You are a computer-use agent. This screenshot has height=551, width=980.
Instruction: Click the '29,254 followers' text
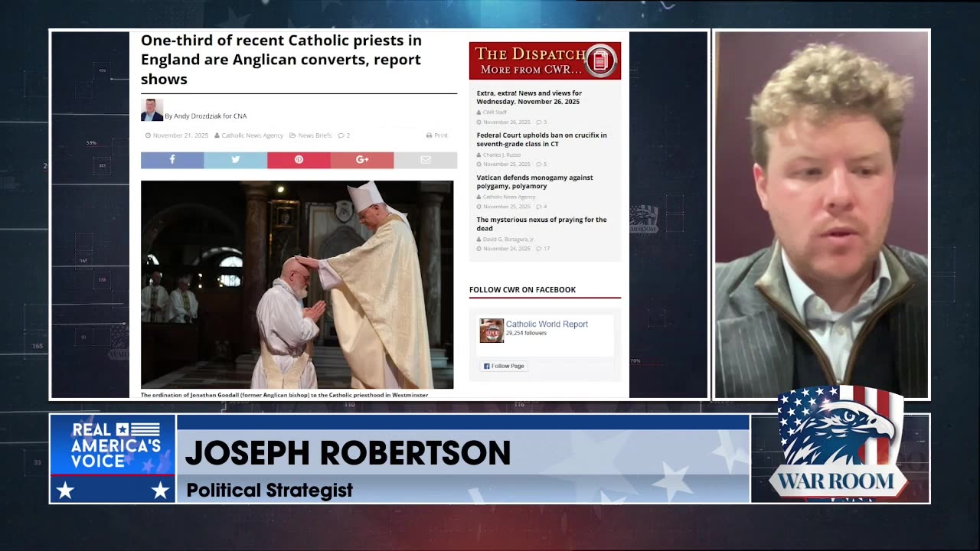pos(526,334)
